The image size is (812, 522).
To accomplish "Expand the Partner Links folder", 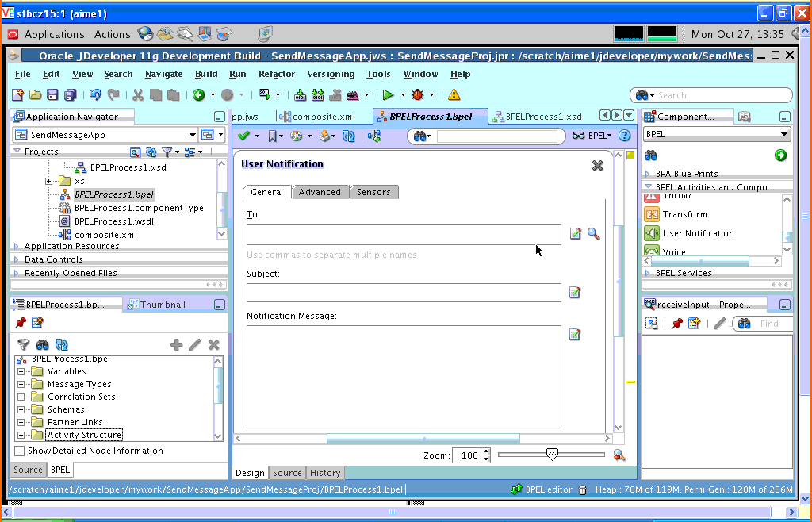I will click(21, 422).
